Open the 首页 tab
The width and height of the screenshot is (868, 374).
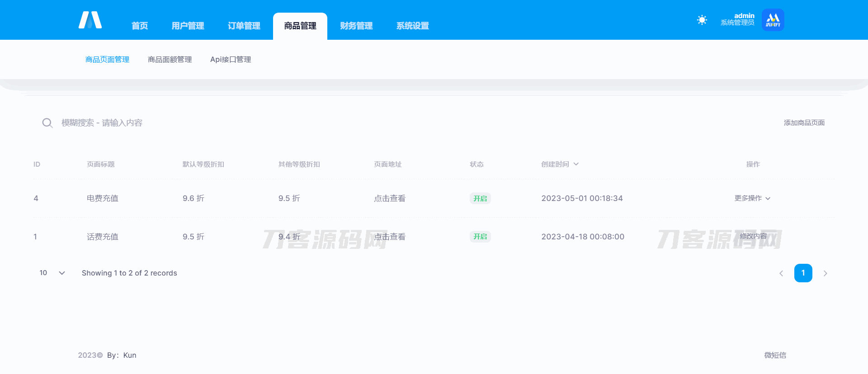(140, 26)
